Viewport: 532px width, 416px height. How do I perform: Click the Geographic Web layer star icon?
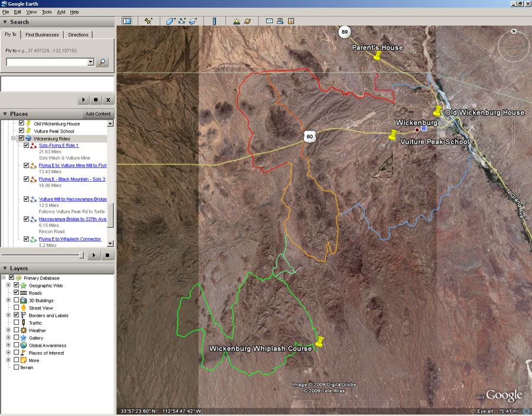23,285
